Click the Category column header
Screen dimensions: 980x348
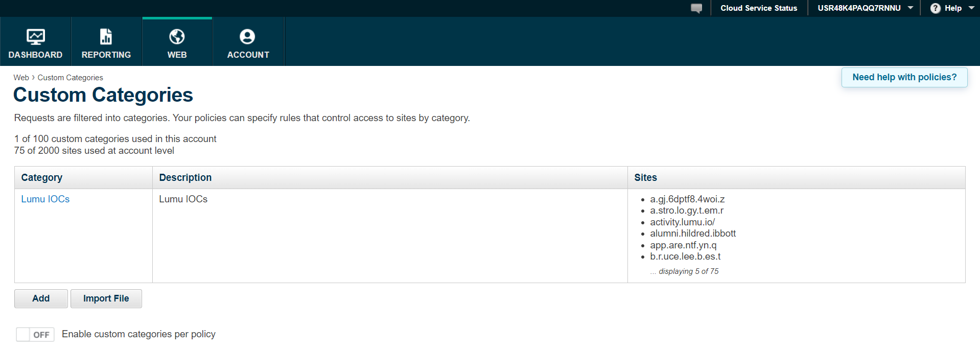42,178
